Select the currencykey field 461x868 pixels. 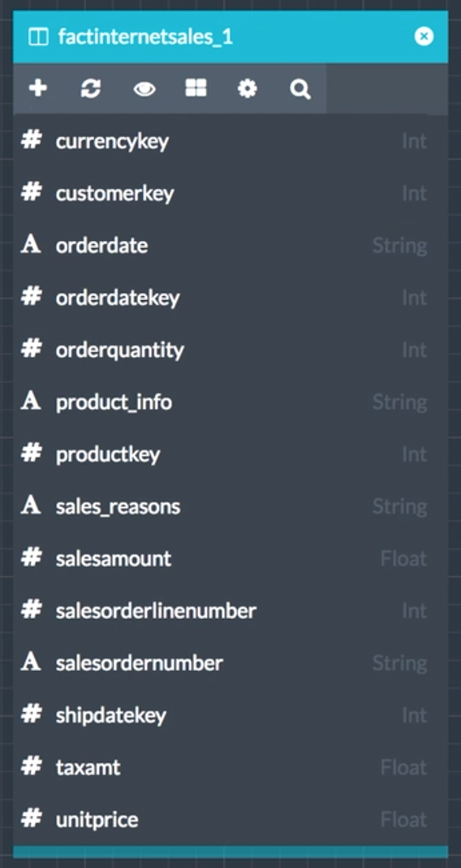230,141
